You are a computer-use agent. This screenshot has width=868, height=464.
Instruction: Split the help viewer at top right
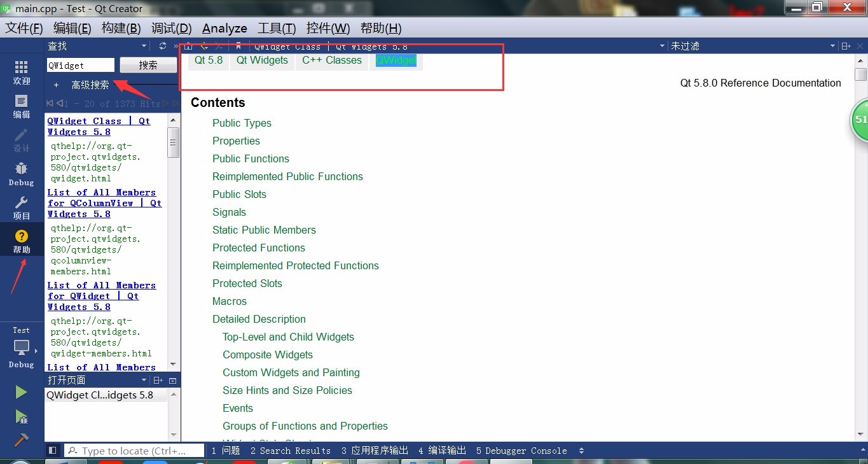click(846, 46)
